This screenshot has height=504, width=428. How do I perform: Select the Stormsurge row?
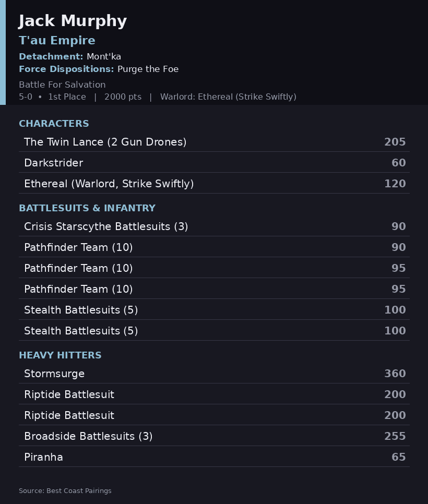214,374
